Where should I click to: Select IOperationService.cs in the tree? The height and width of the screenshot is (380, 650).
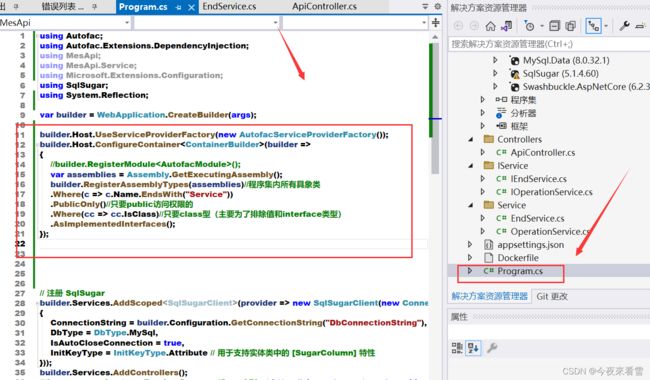tap(551, 192)
